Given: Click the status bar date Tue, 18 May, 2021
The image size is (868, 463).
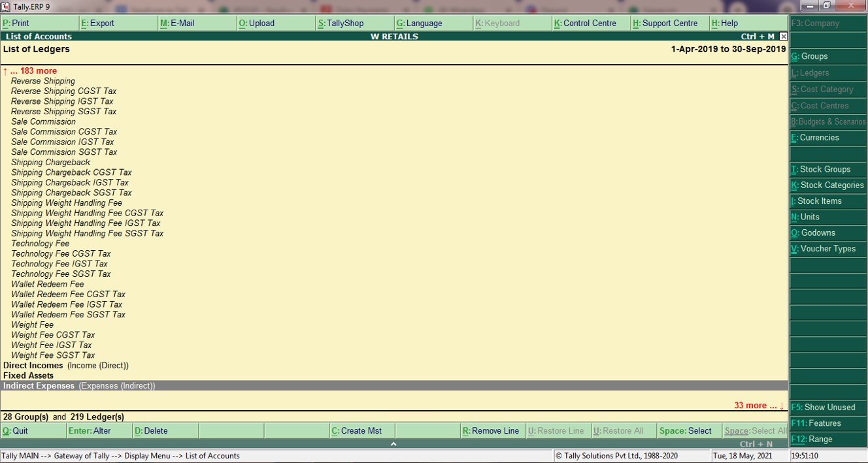Looking at the screenshot, I should [x=743, y=456].
